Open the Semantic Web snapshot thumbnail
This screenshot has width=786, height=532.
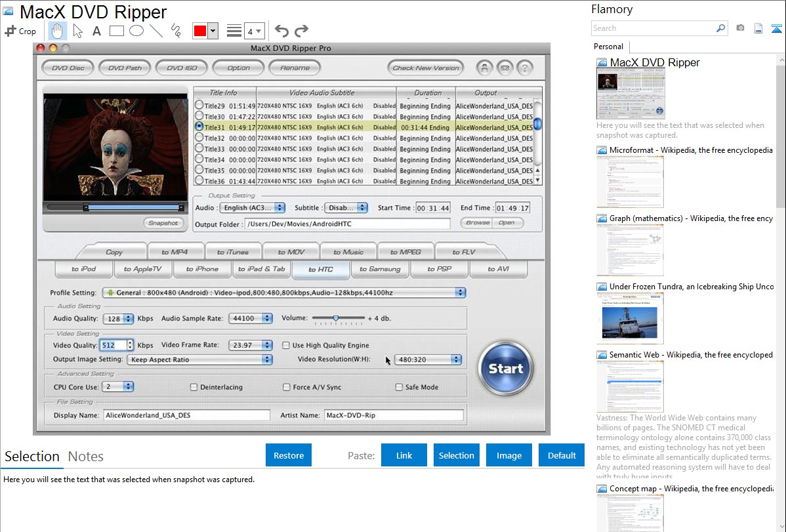[x=630, y=386]
